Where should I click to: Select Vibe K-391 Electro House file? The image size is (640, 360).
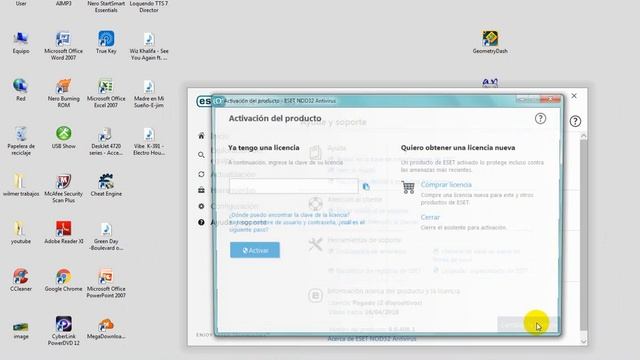click(149, 141)
